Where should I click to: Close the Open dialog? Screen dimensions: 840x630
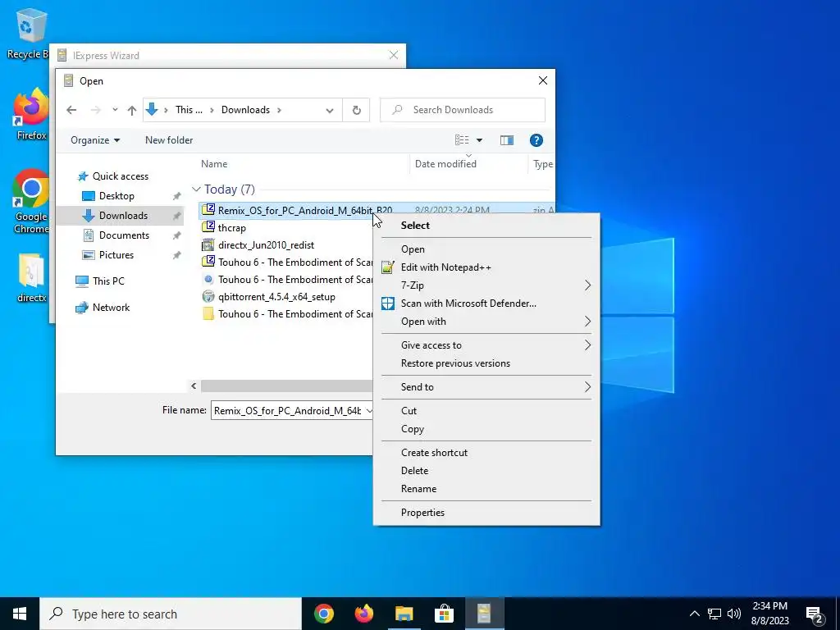coord(543,80)
